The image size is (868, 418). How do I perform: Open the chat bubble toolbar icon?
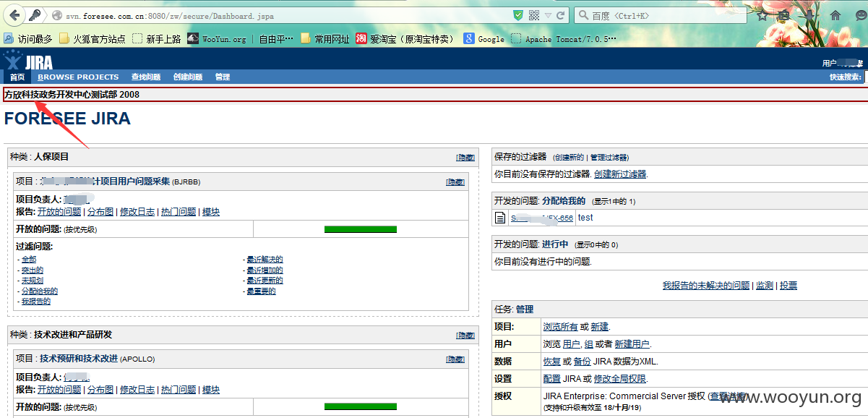coord(860,15)
